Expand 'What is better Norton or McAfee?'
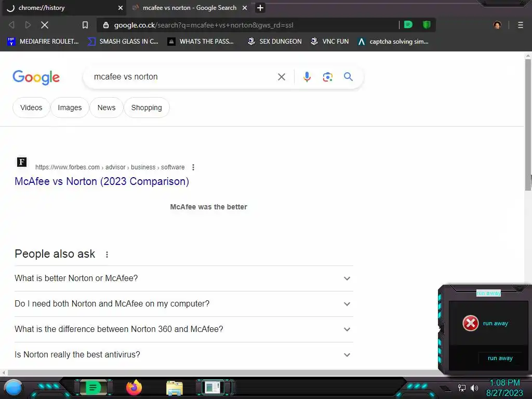Screen dimensions: 532x399 click(x=184, y=278)
